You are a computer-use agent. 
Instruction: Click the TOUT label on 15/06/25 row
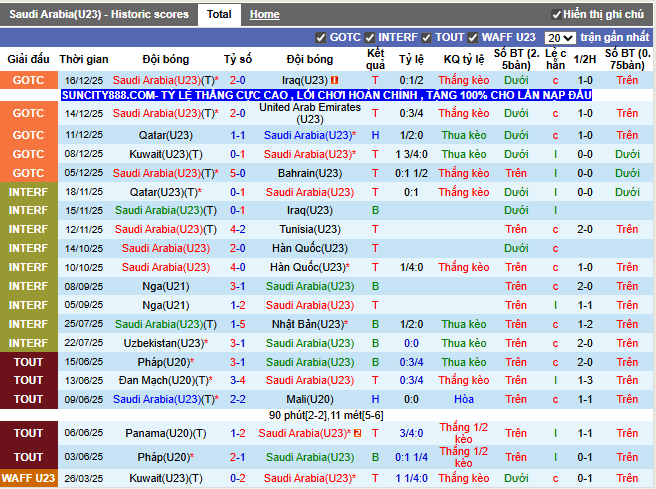(28, 362)
